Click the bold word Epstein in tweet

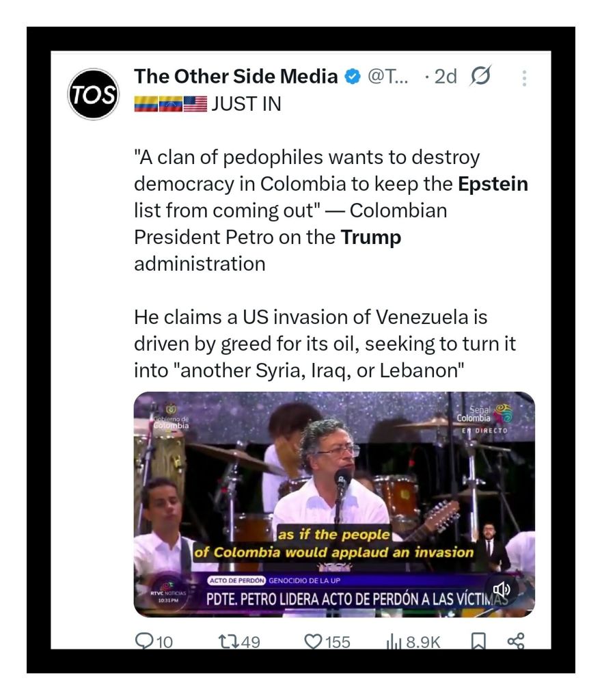[493, 184]
